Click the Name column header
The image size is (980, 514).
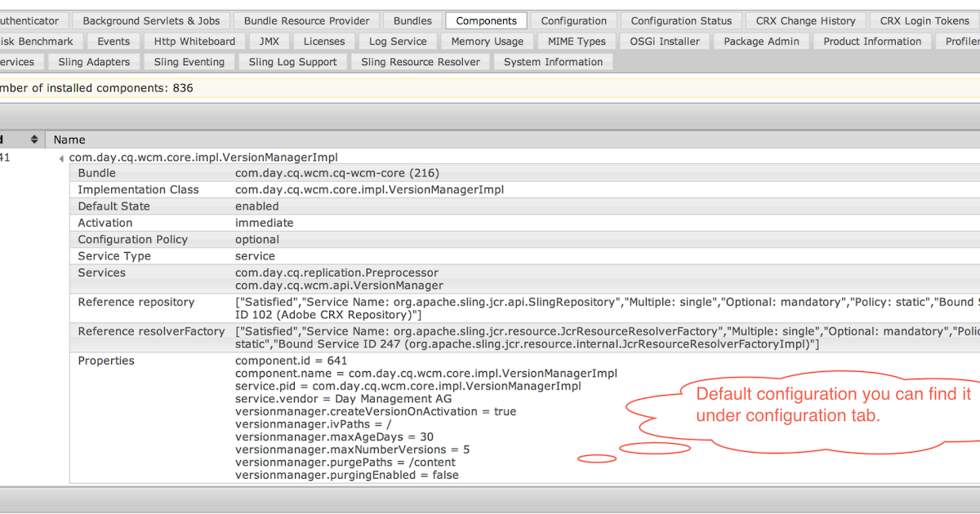point(69,139)
